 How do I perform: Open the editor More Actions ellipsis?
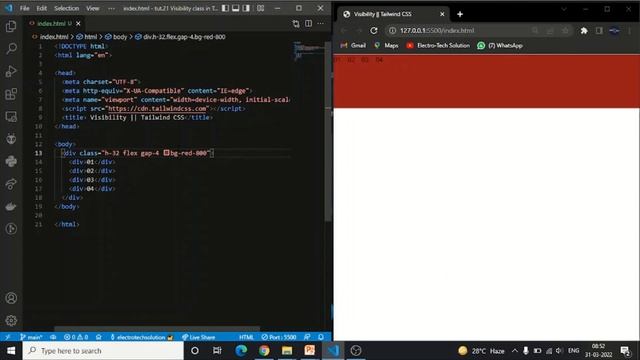pyautogui.click(x=321, y=24)
